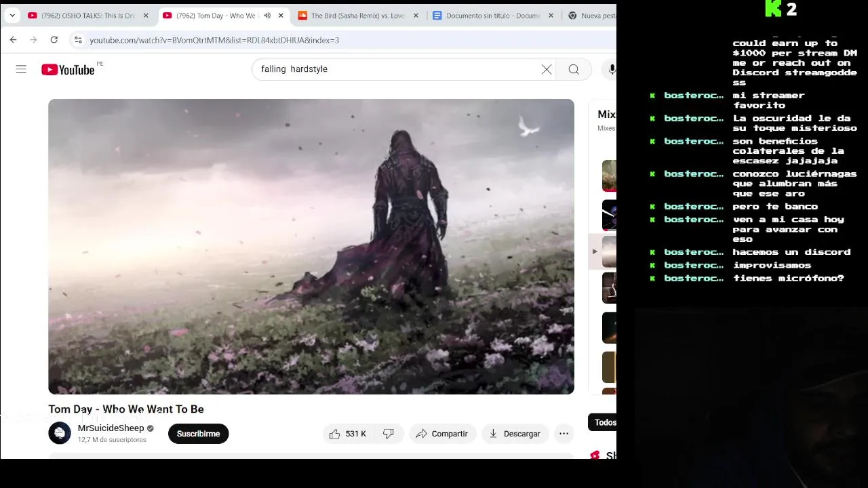Focus the browser address bar URL
The height and width of the screenshot is (488, 868).
(x=214, y=40)
